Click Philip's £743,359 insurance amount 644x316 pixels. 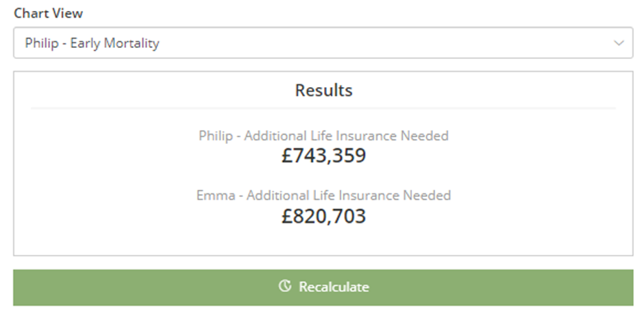pos(323,156)
